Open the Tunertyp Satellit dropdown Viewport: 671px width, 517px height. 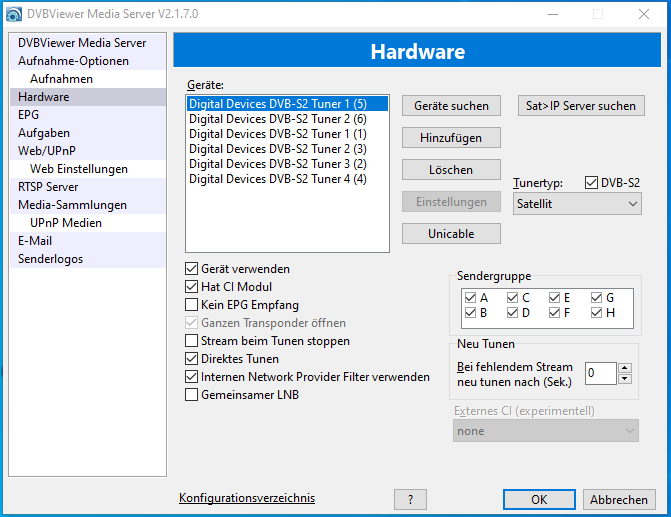(577, 204)
